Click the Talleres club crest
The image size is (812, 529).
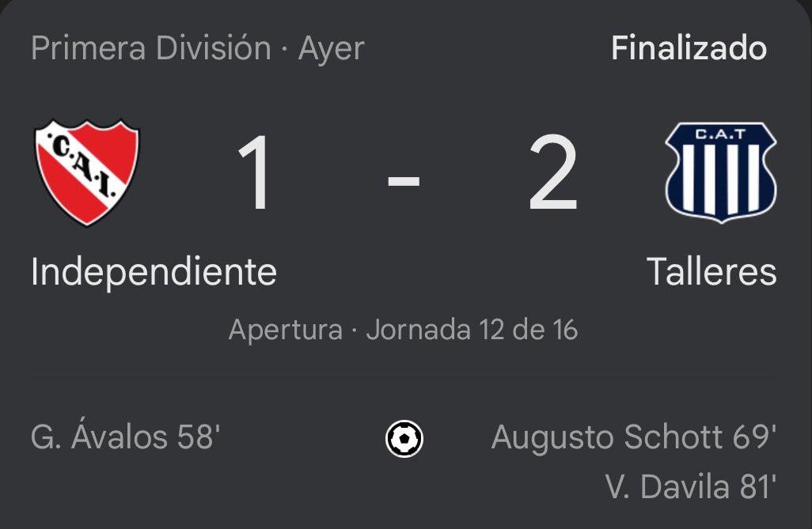(x=720, y=172)
